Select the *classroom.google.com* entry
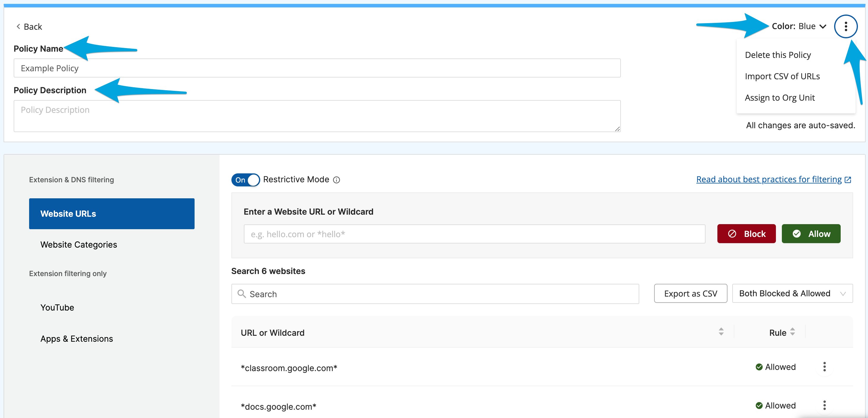Viewport: 868px width, 418px height. (289, 368)
